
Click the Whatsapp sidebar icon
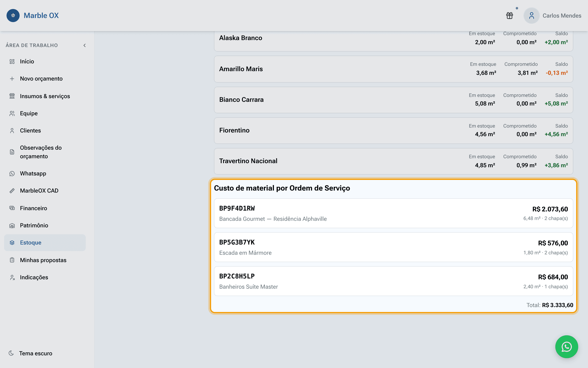[x=12, y=174]
